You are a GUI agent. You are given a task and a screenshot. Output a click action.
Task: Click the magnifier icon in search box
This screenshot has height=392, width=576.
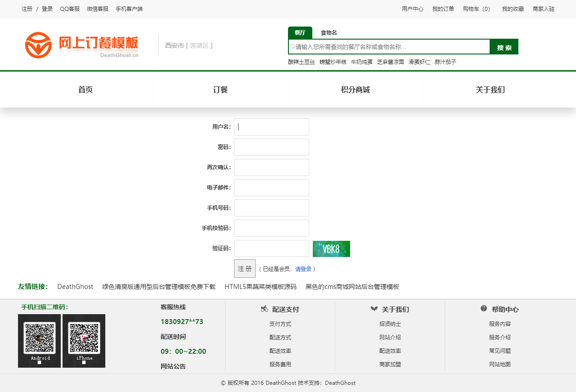(x=292, y=47)
